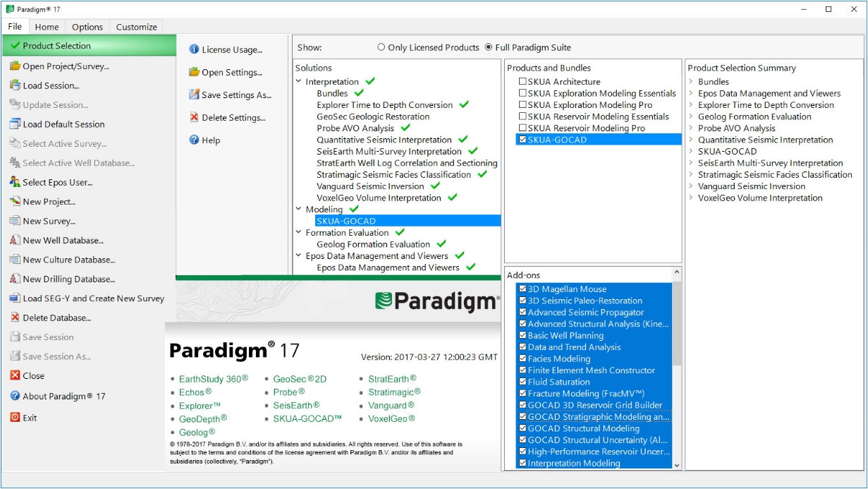Click the Add-ons scrollbar down arrow
868x489 pixels.
point(677,464)
